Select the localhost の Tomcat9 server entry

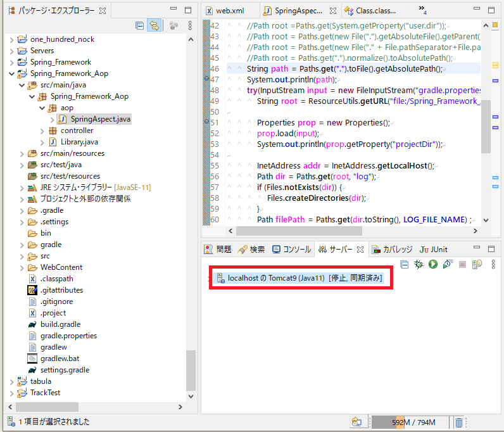[x=299, y=278]
